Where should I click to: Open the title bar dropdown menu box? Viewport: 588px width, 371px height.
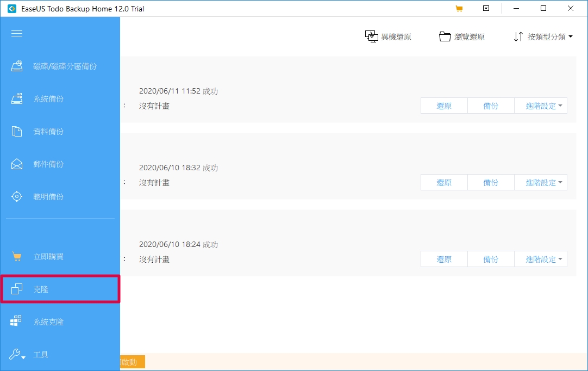coord(486,8)
